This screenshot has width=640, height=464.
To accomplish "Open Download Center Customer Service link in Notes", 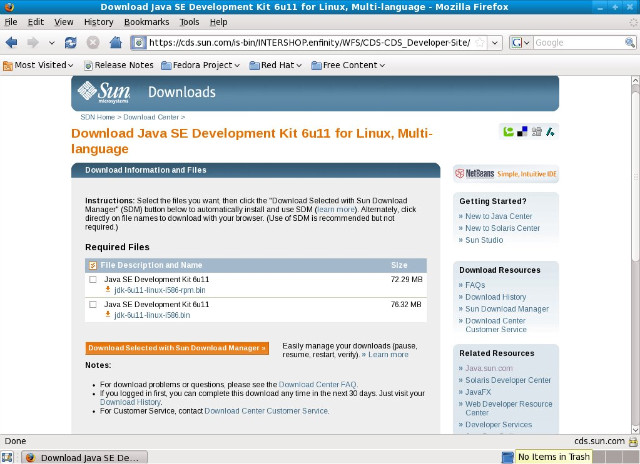I will [x=266, y=411].
